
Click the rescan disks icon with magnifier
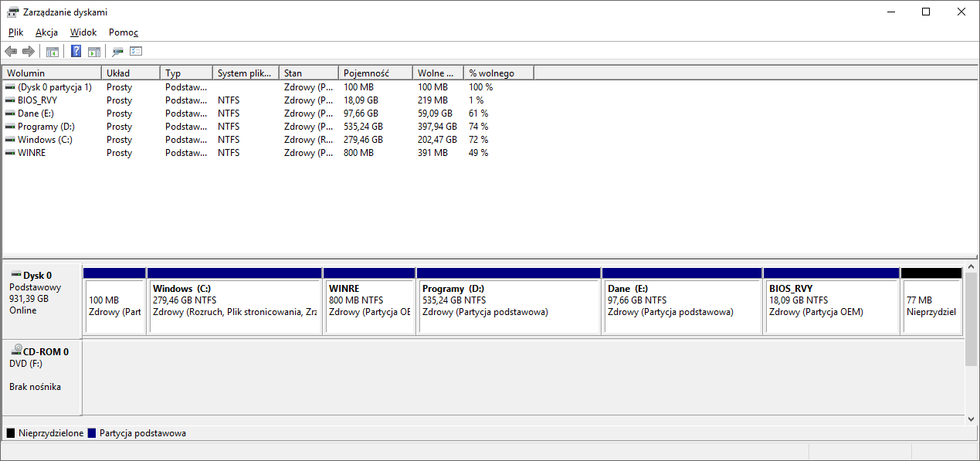point(117,52)
